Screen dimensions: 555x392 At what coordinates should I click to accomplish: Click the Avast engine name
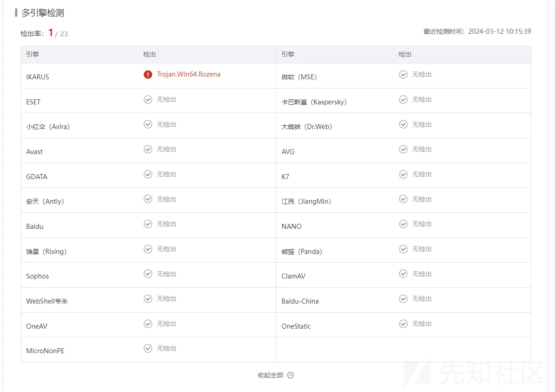tap(34, 152)
